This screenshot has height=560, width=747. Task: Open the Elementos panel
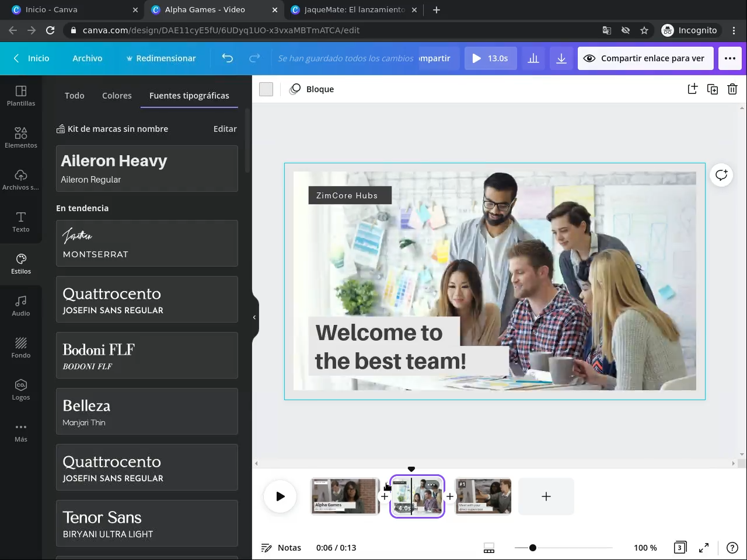click(21, 138)
